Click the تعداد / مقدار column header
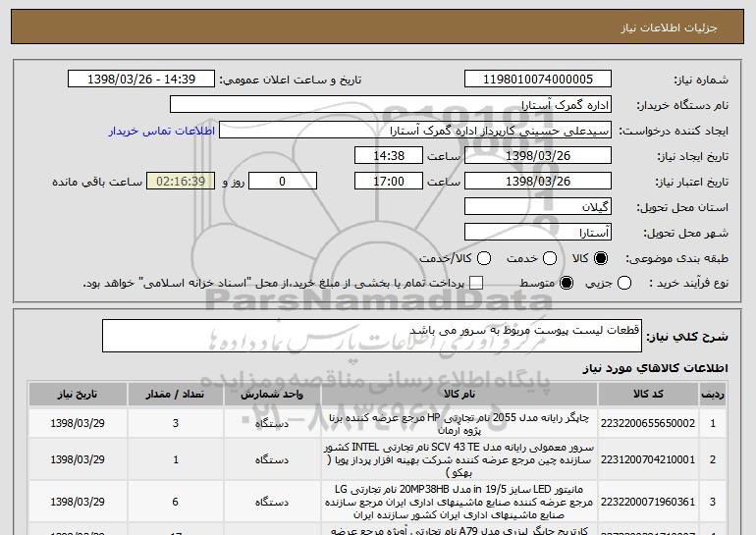Viewport: 756px width, 535px height. coord(175,395)
